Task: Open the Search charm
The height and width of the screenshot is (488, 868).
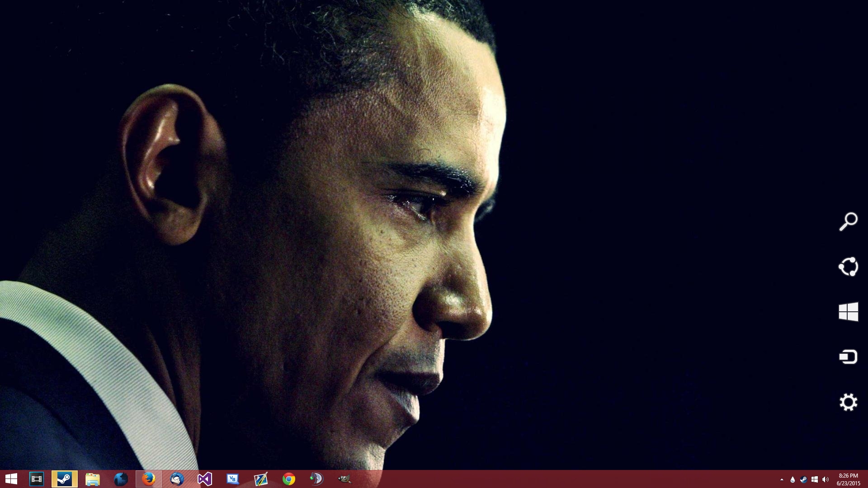Action: point(848,221)
